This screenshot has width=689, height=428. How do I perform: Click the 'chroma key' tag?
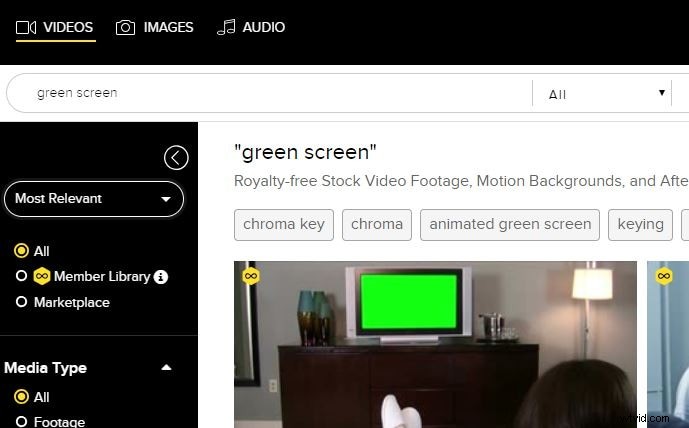(x=284, y=225)
